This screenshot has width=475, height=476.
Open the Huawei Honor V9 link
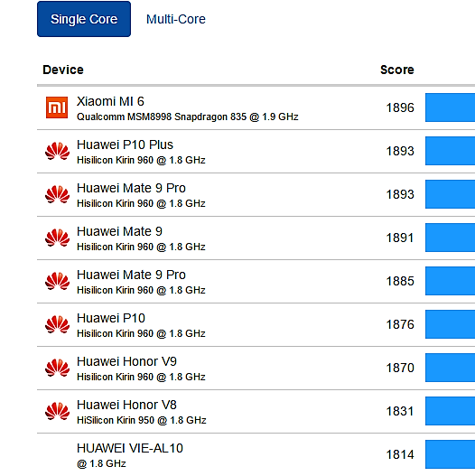126,361
